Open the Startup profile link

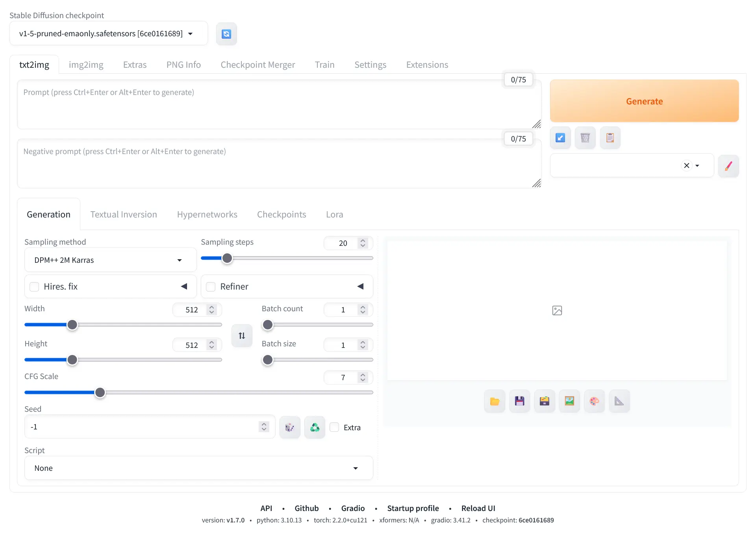[x=413, y=508]
